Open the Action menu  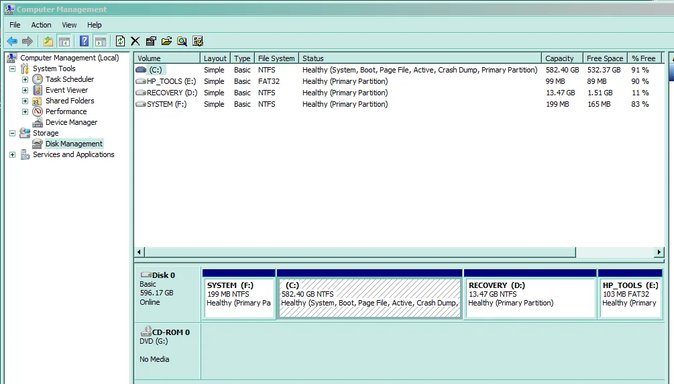click(41, 25)
